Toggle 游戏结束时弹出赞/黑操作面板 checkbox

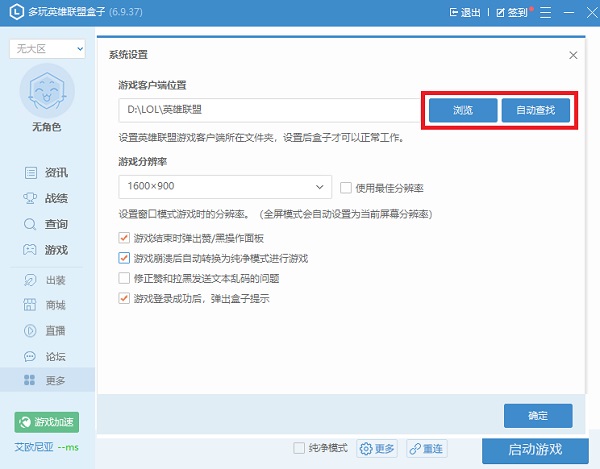pyautogui.click(x=124, y=238)
